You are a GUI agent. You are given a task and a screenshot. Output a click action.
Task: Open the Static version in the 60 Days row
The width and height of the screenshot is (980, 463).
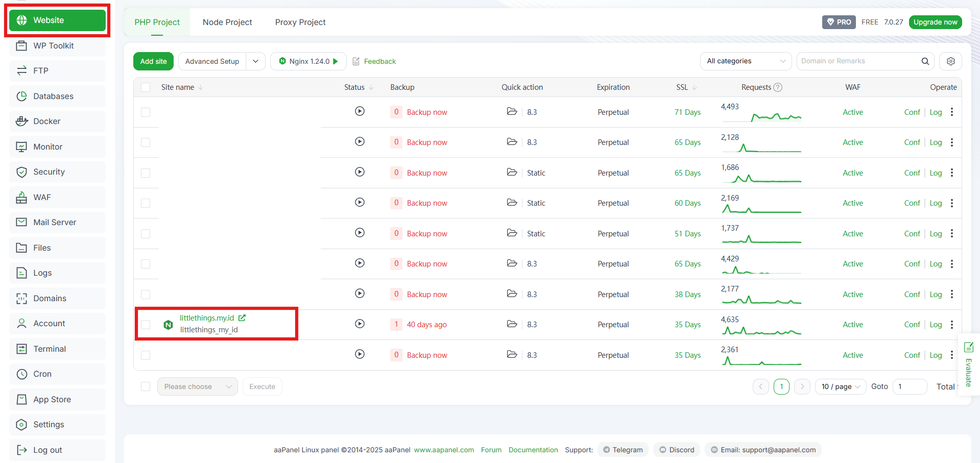point(536,203)
